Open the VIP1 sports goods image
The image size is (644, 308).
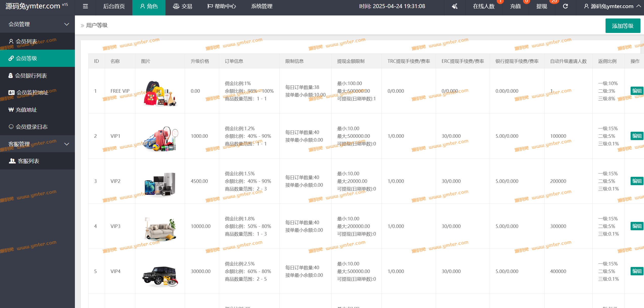160,139
